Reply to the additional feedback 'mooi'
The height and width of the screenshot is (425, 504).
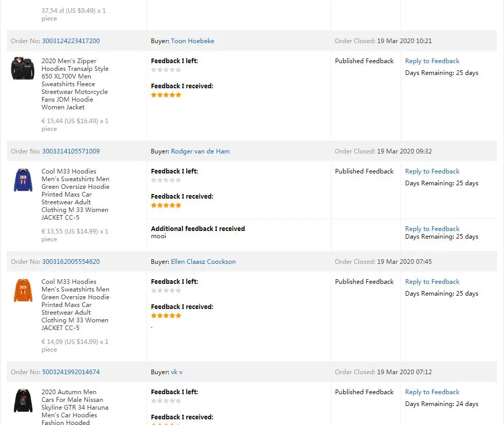[x=432, y=229]
